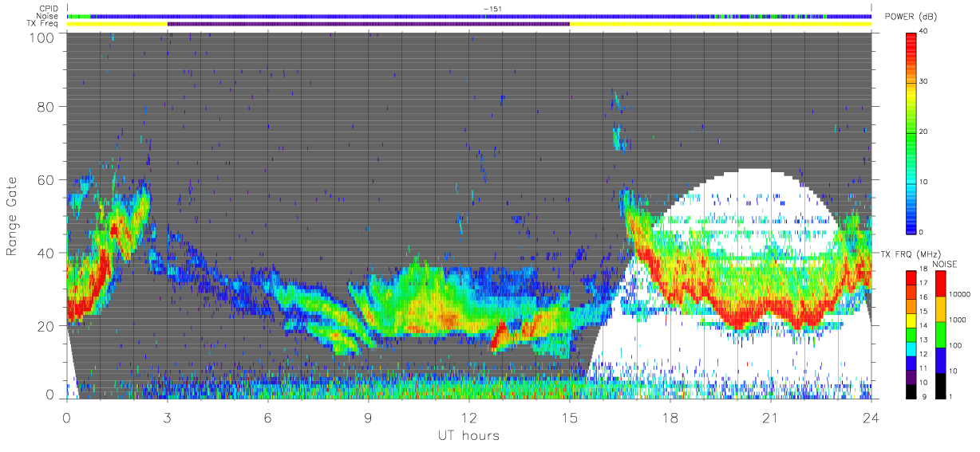Click the Noise row label

47,16
